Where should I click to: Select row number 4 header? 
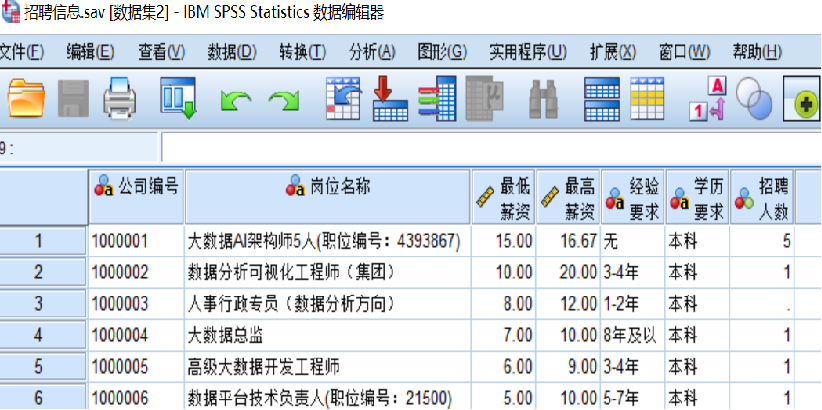tap(43, 336)
